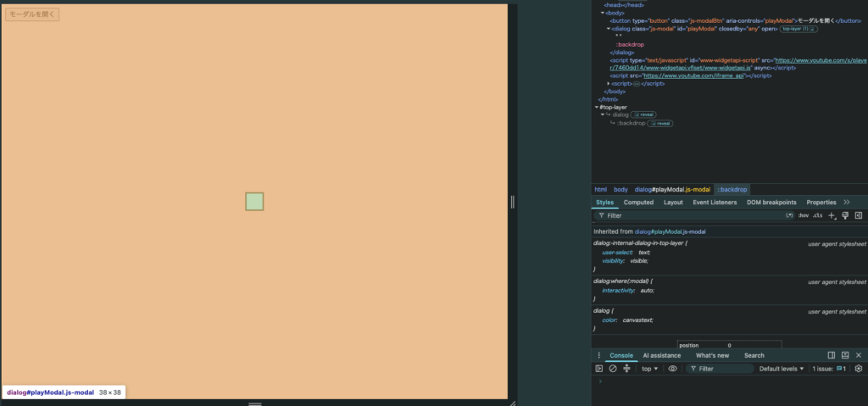
Task: Add a new style rule with plus icon
Action: click(x=832, y=215)
